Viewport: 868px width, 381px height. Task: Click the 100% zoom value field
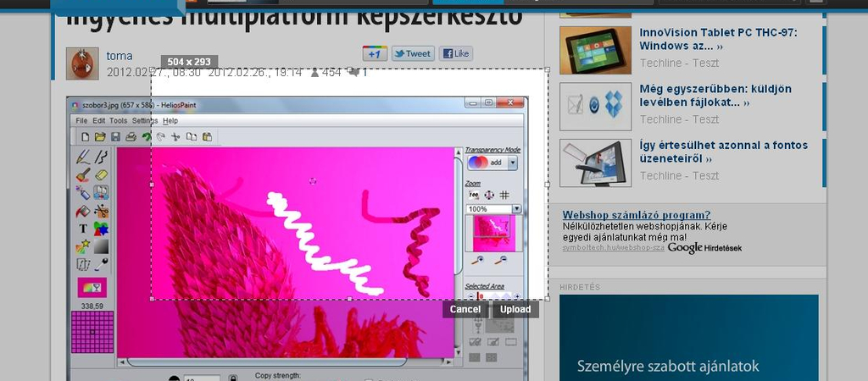(x=489, y=209)
